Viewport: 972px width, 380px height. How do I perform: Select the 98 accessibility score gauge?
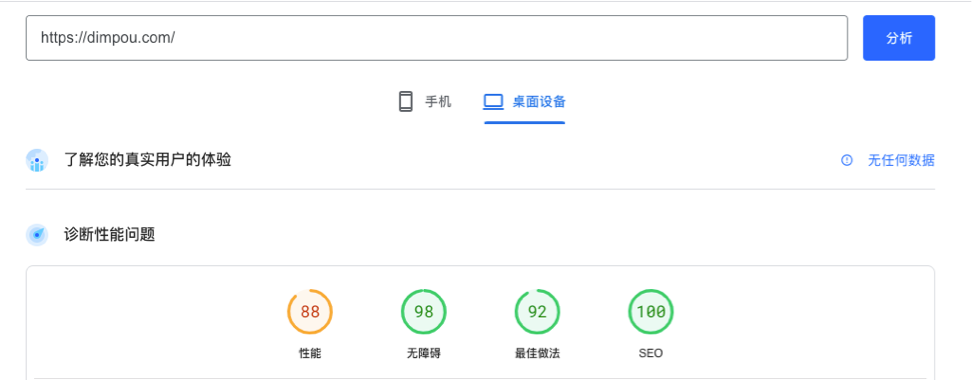(423, 311)
